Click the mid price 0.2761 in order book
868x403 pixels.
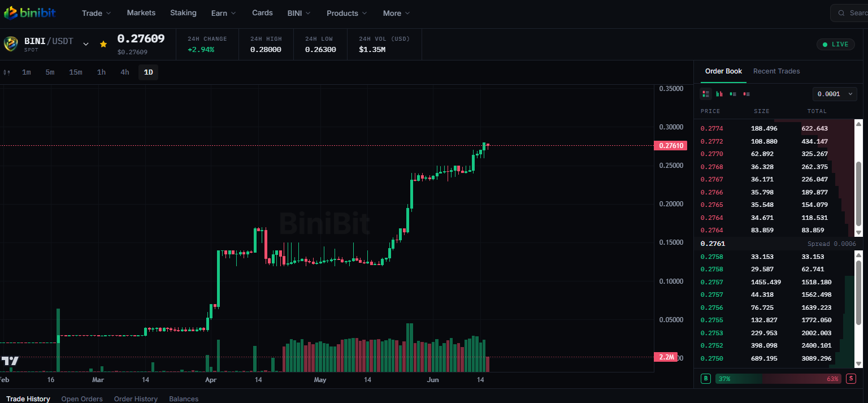(713, 244)
